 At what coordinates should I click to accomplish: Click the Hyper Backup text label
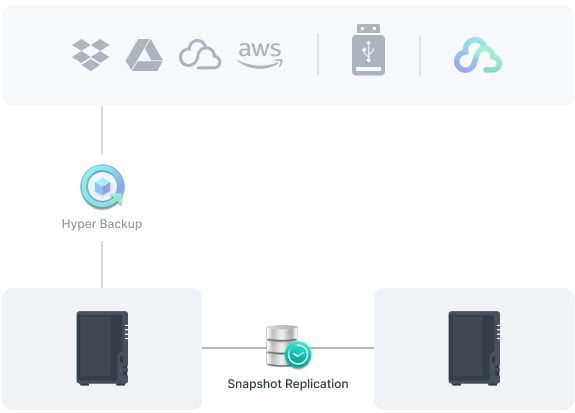tap(102, 224)
